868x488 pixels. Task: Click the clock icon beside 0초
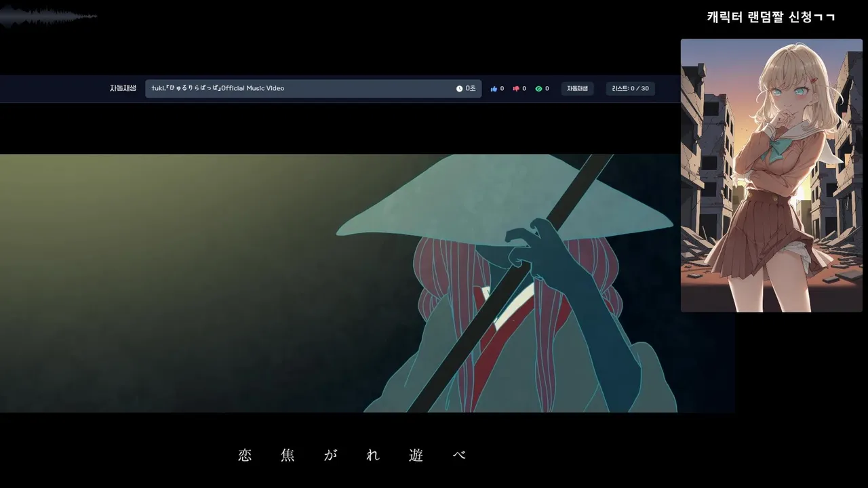pyautogui.click(x=459, y=89)
